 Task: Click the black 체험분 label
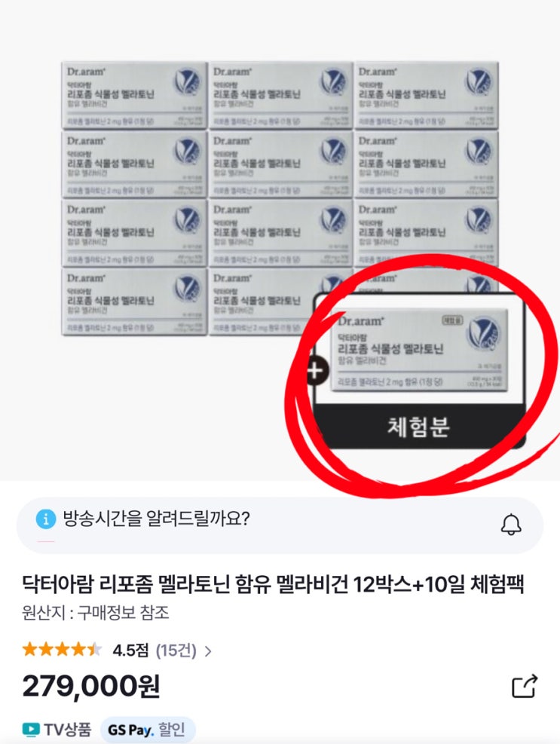point(418,427)
